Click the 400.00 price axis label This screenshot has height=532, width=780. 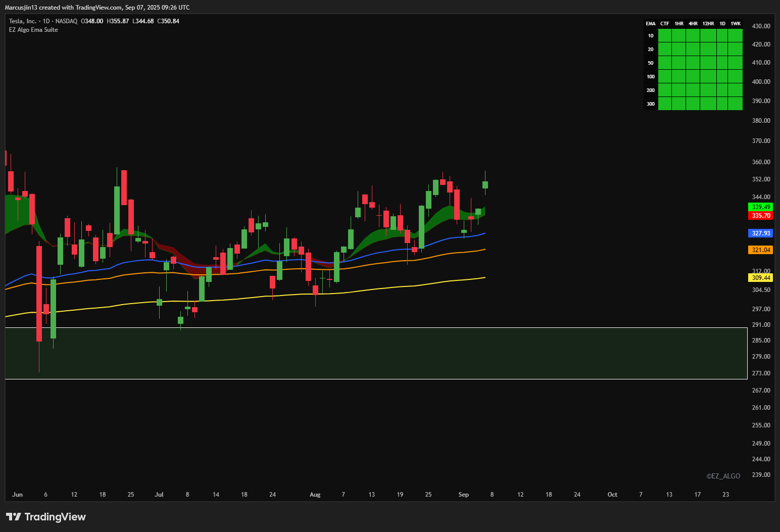coord(761,82)
